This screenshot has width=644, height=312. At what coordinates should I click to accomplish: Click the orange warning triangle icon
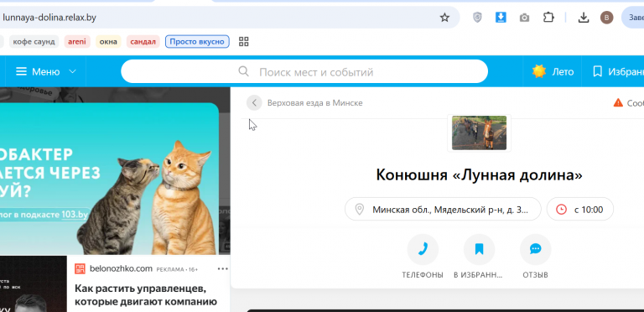click(618, 102)
